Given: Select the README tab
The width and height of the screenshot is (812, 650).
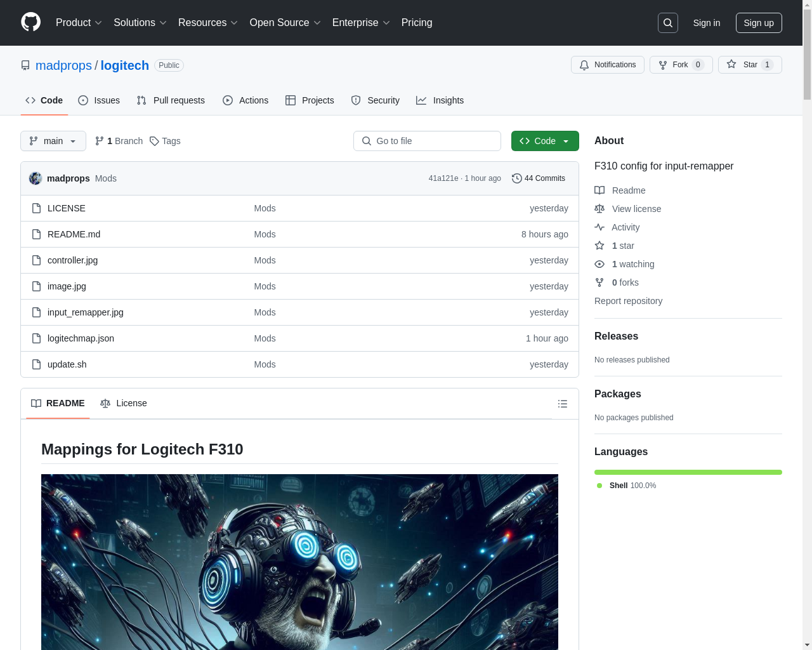Looking at the screenshot, I should click(58, 403).
